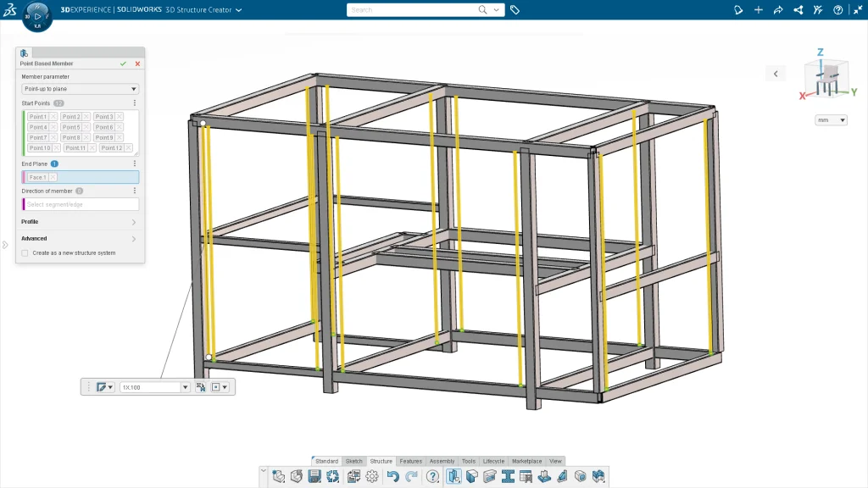Viewport: 868px width, 488px height.
Task: Switch to the Sketch tab
Action: point(354,461)
